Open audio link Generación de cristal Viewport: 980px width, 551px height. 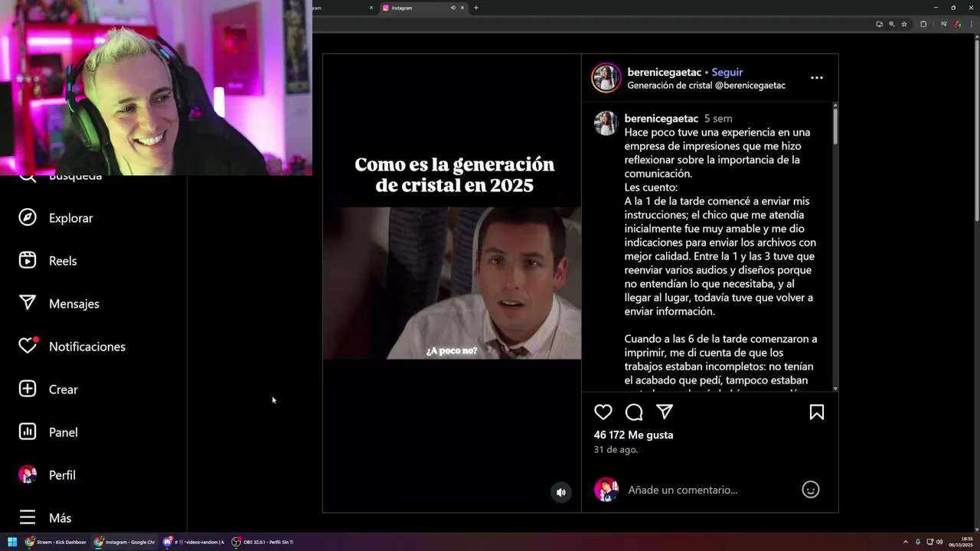pos(706,86)
